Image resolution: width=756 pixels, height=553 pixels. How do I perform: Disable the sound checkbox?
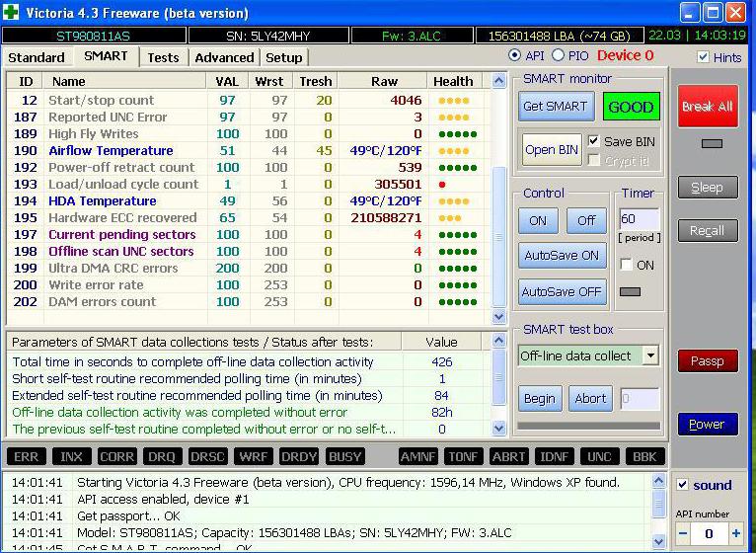683,485
